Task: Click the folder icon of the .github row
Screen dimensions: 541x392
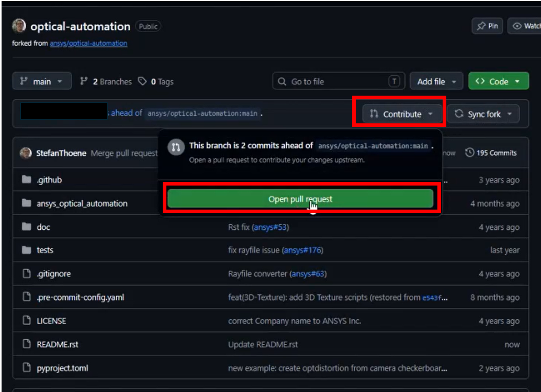Action: click(x=27, y=179)
